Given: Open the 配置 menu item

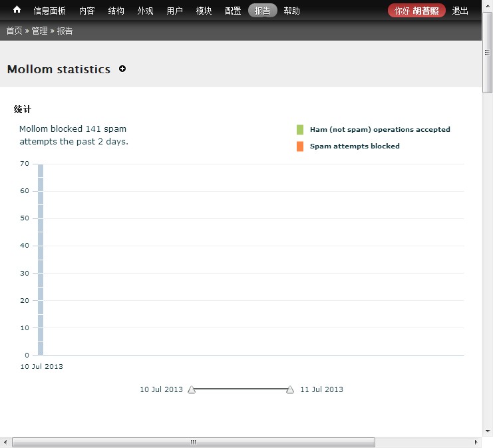Looking at the screenshot, I should (x=233, y=11).
